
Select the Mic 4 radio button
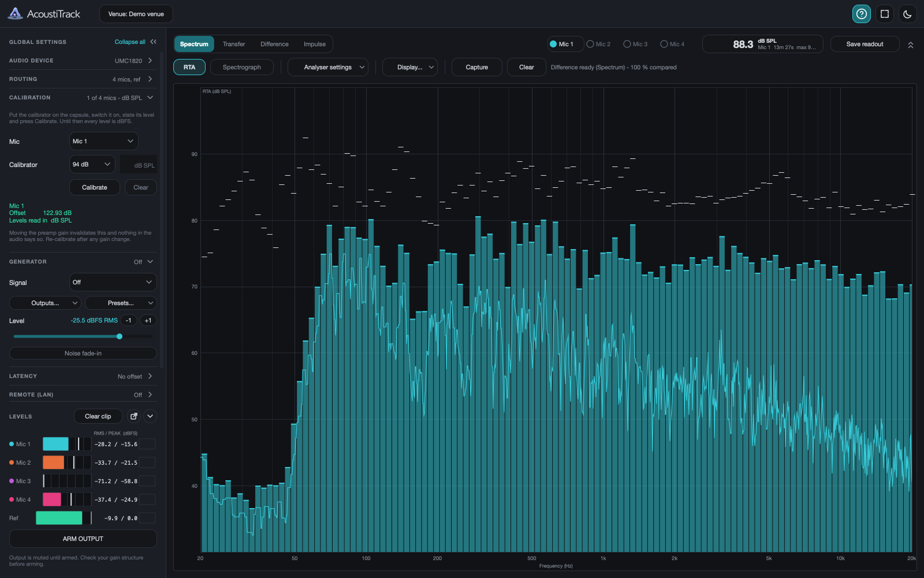pos(672,44)
